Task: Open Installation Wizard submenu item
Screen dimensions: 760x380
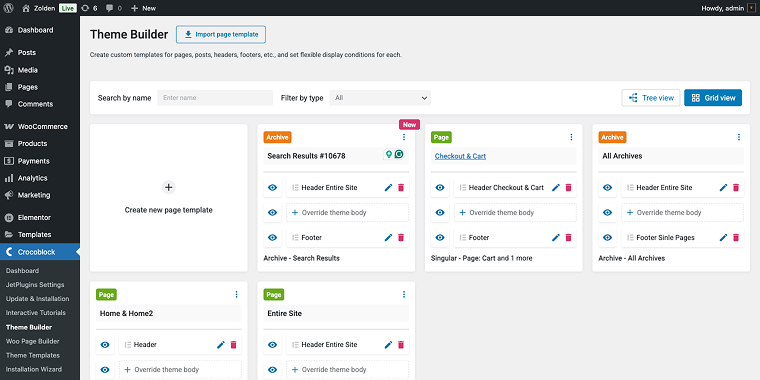Action: 34,369
